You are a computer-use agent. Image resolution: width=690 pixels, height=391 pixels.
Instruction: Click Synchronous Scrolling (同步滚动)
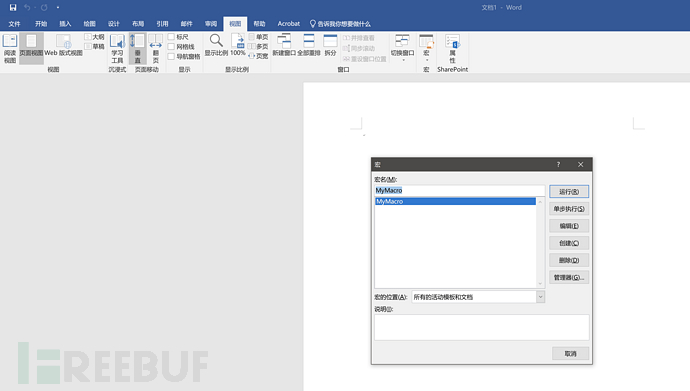point(359,48)
